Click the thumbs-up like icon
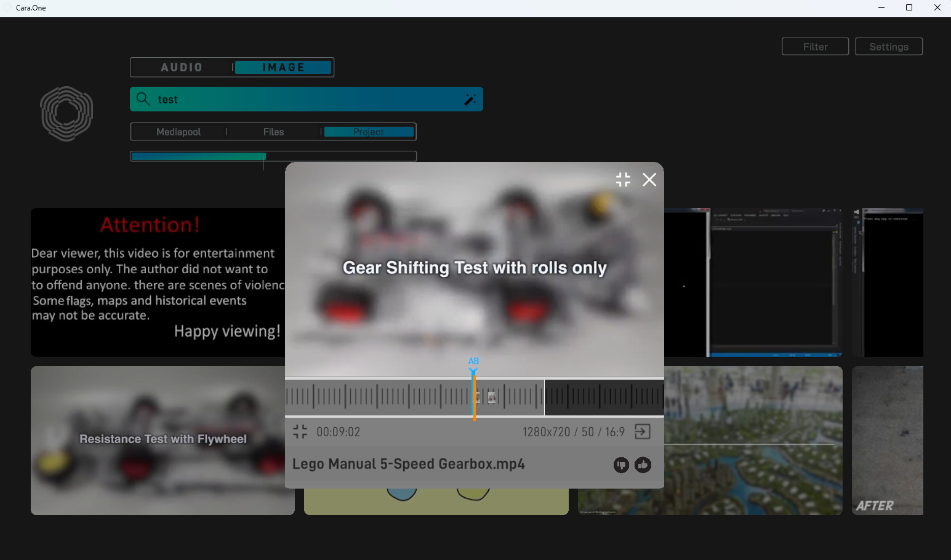Image resolution: width=951 pixels, height=560 pixels. (643, 465)
